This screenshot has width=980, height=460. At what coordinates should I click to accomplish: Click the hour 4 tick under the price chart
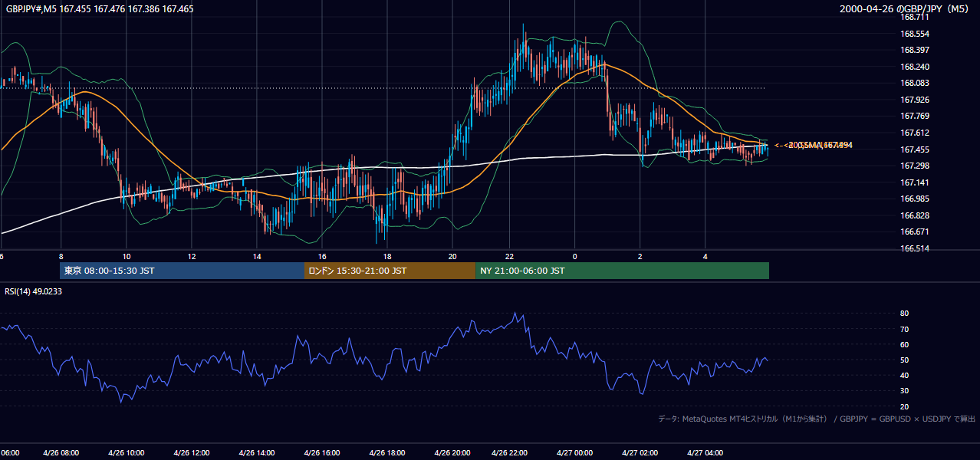705,257
